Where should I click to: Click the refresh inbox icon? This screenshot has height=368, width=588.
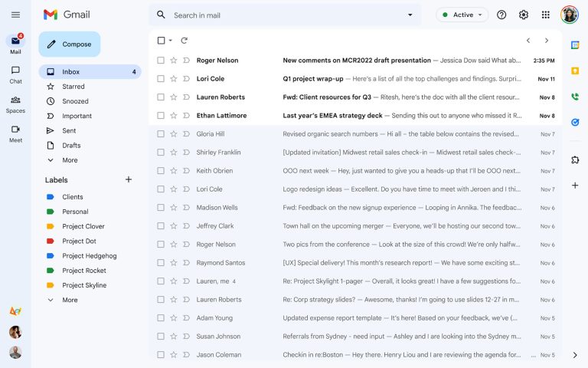(185, 41)
